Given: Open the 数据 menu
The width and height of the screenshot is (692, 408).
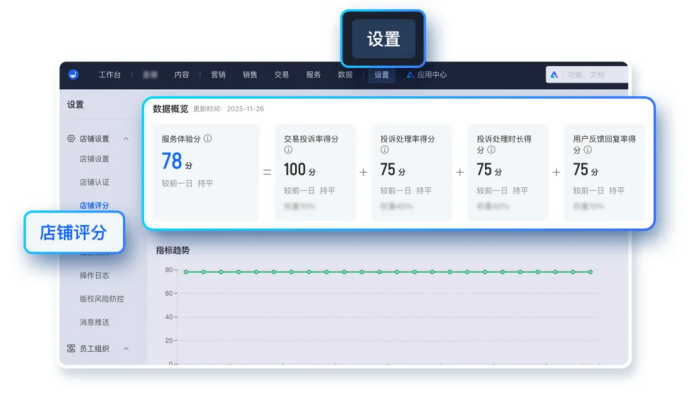Looking at the screenshot, I should click(x=345, y=75).
